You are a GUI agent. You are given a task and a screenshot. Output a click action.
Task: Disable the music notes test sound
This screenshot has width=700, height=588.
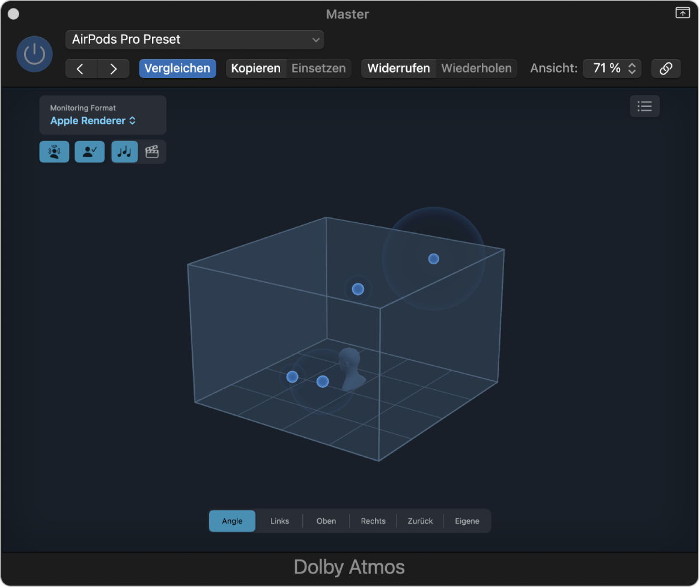[124, 151]
